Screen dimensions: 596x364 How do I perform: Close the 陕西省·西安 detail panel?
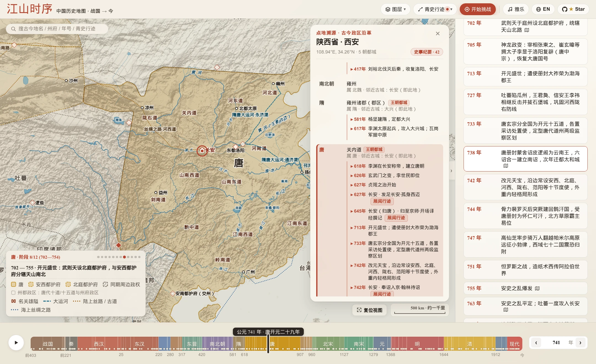tap(438, 34)
